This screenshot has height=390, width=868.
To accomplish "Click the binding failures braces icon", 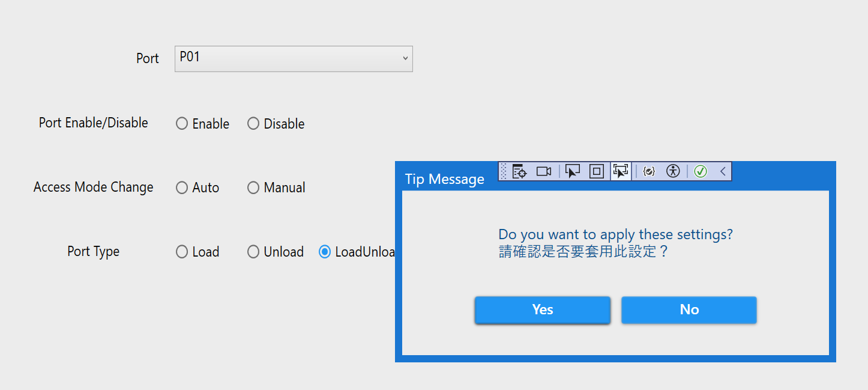I will pyautogui.click(x=649, y=171).
